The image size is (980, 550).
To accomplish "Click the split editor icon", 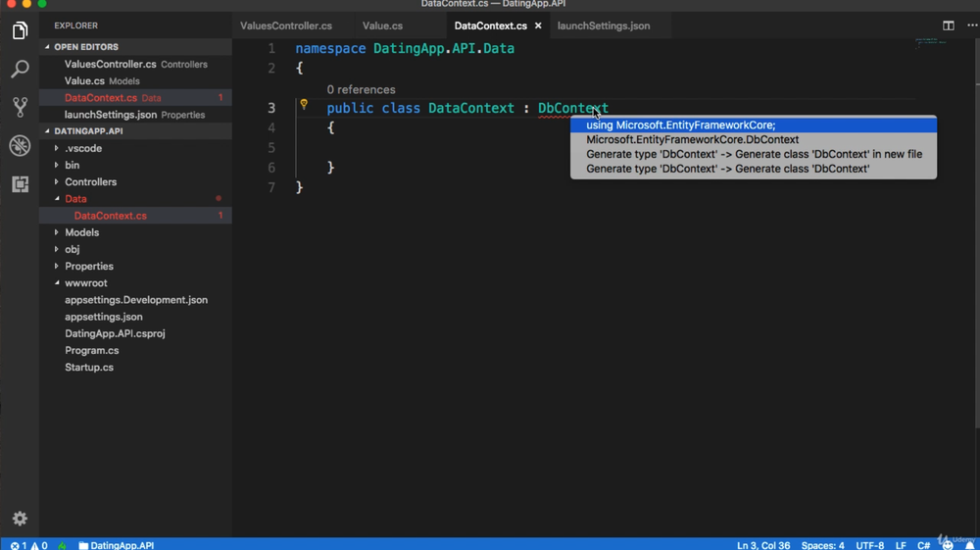I will (x=948, y=25).
